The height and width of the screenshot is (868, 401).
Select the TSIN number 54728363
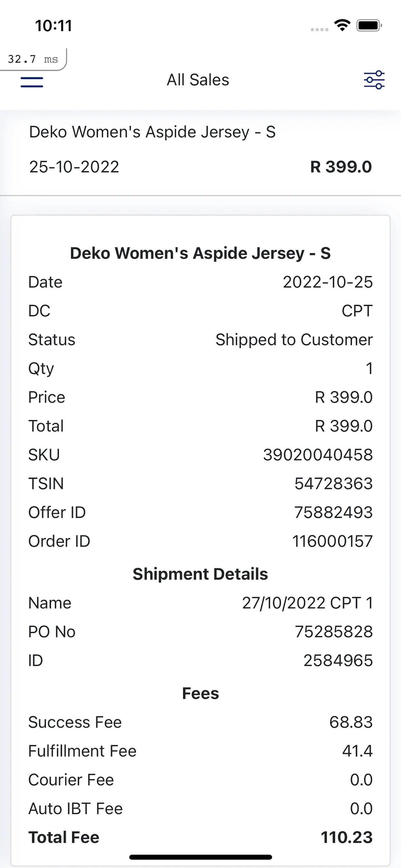pyautogui.click(x=333, y=483)
